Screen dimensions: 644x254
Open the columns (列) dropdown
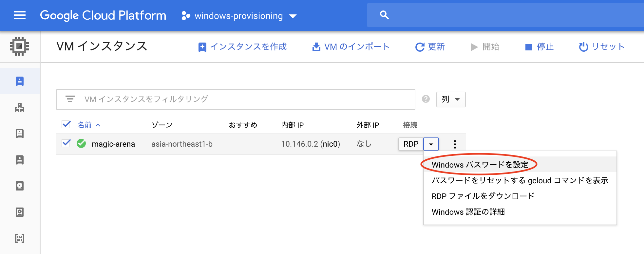(x=451, y=99)
